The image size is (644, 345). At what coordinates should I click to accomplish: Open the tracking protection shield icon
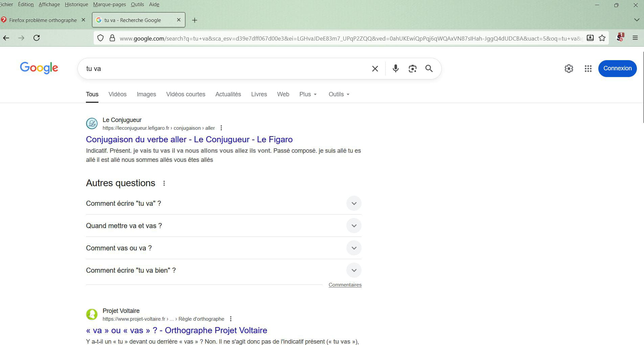pos(100,38)
